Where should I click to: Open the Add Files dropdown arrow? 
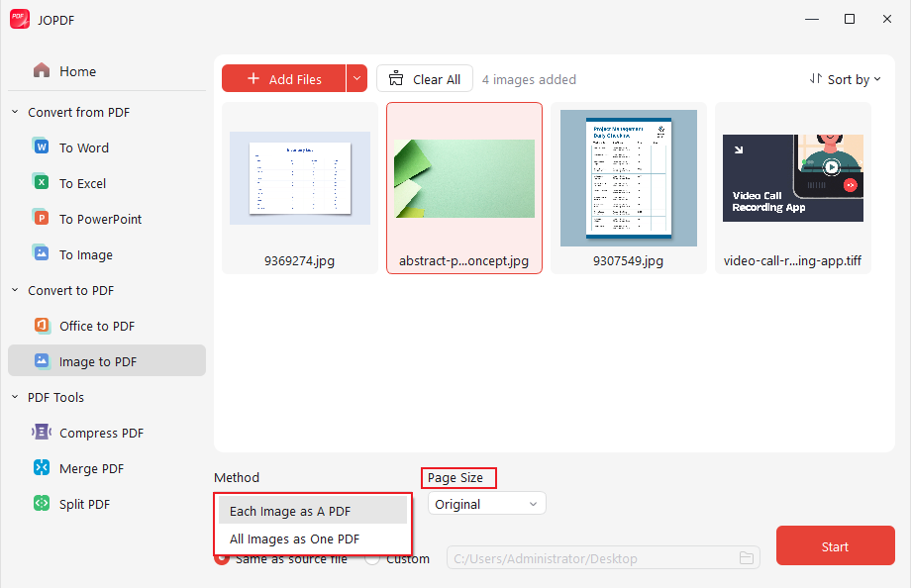tap(356, 78)
